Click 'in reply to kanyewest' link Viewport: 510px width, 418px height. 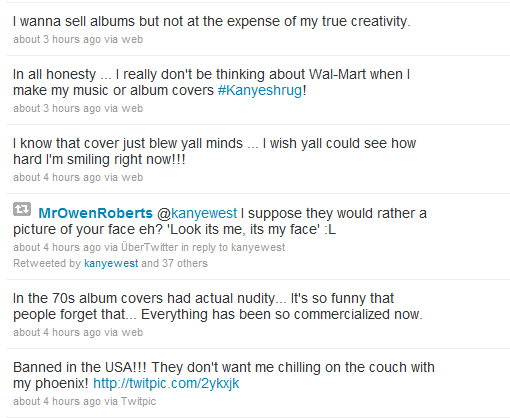point(233,247)
